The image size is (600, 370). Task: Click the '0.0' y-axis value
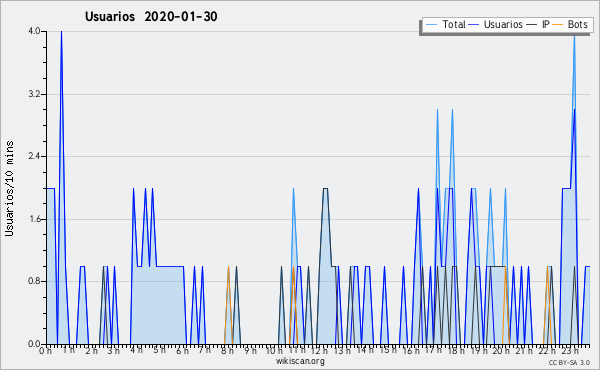pos(35,344)
